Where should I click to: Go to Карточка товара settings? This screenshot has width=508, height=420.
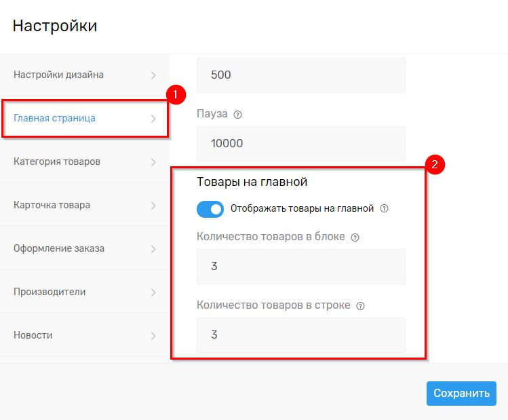(x=52, y=205)
